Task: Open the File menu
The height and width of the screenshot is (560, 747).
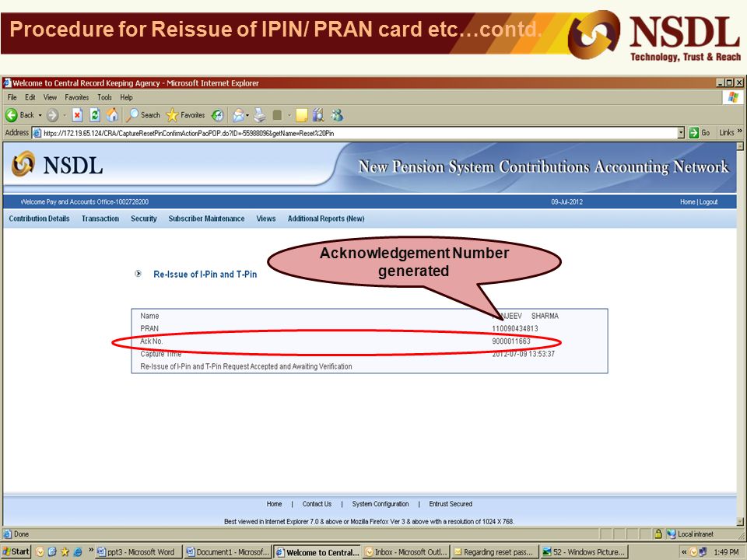Action: (12, 98)
